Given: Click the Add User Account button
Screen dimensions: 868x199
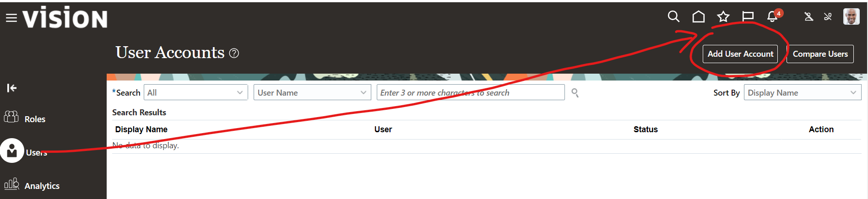Looking at the screenshot, I should (x=740, y=54).
